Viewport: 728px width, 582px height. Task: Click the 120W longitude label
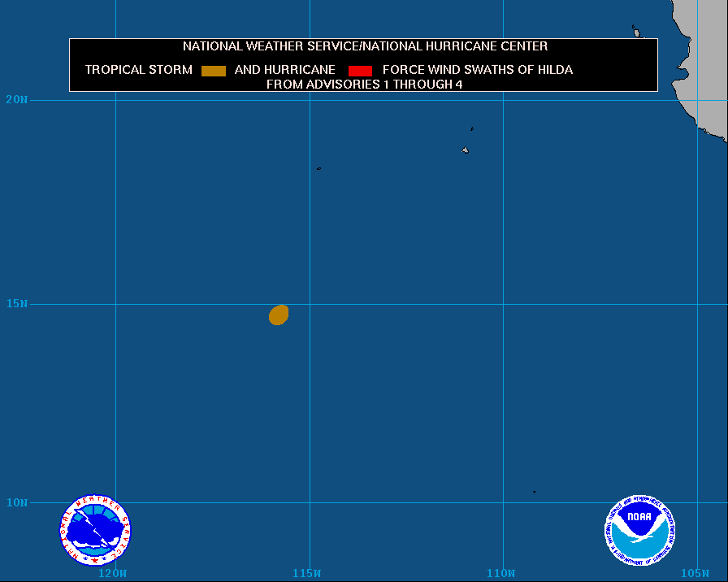[x=112, y=573]
